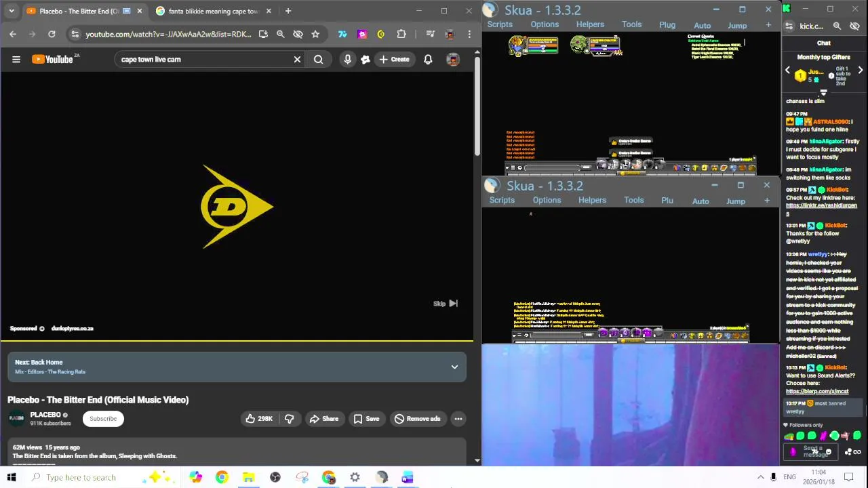Viewport: 868px width, 488px height.
Task: Switch to the fanta blikkie meaning tab
Action: (213, 11)
